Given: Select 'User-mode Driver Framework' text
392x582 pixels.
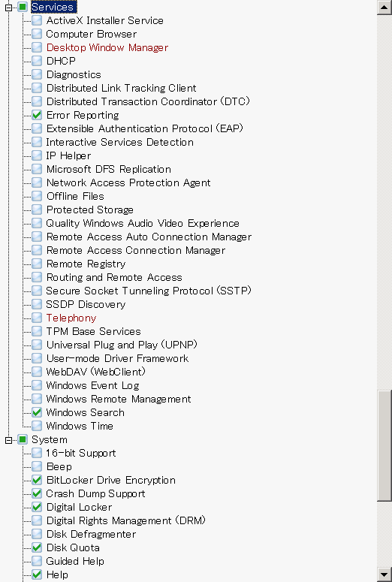Looking at the screenshot, I should (x=118, y=358).
